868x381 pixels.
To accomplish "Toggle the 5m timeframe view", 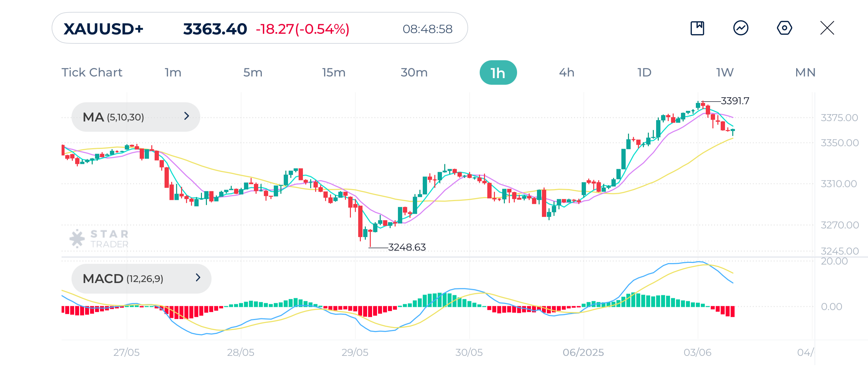I will [x=252, y=72].
